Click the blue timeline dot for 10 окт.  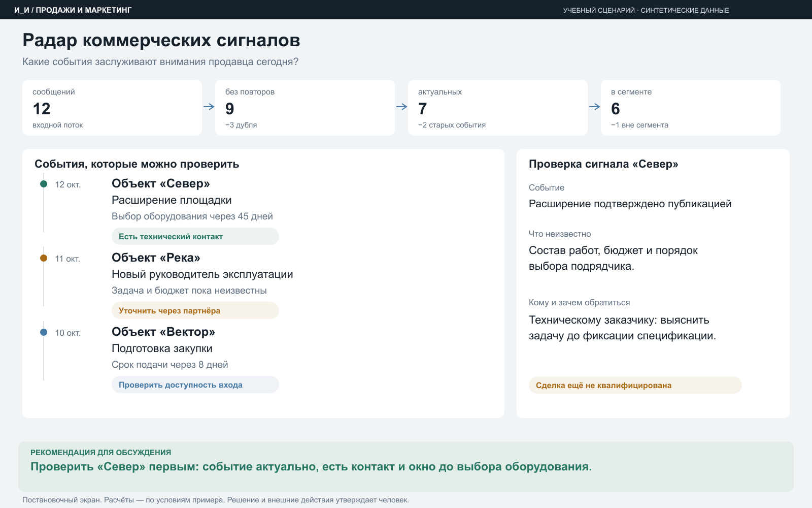[44, 332]
